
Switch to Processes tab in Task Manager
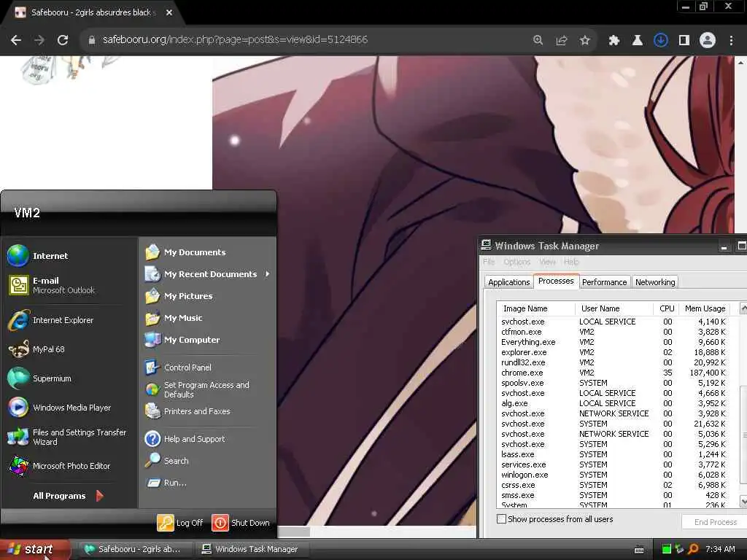[x=556, y=281]
